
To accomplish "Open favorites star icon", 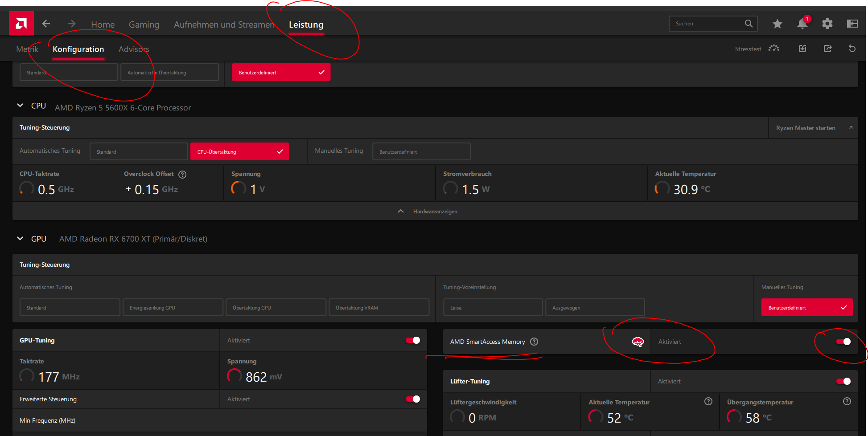I will pyautogui.click(x=777, y=24).
